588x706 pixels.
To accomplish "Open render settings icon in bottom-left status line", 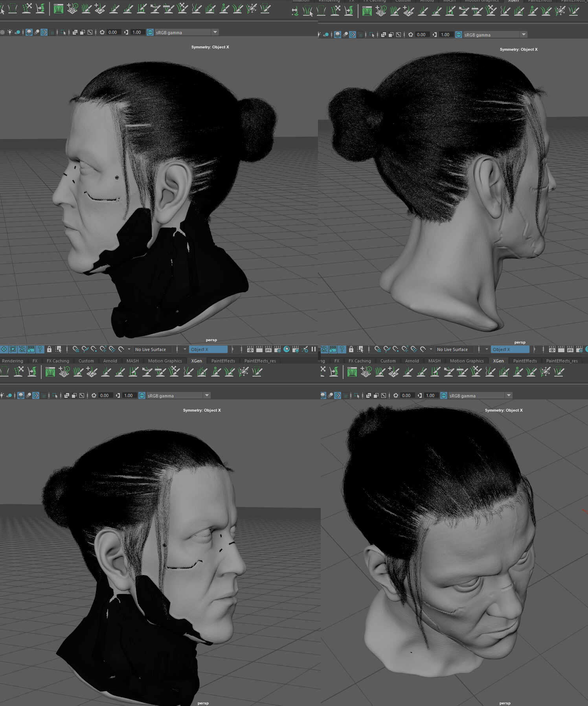I will [277, 349].
